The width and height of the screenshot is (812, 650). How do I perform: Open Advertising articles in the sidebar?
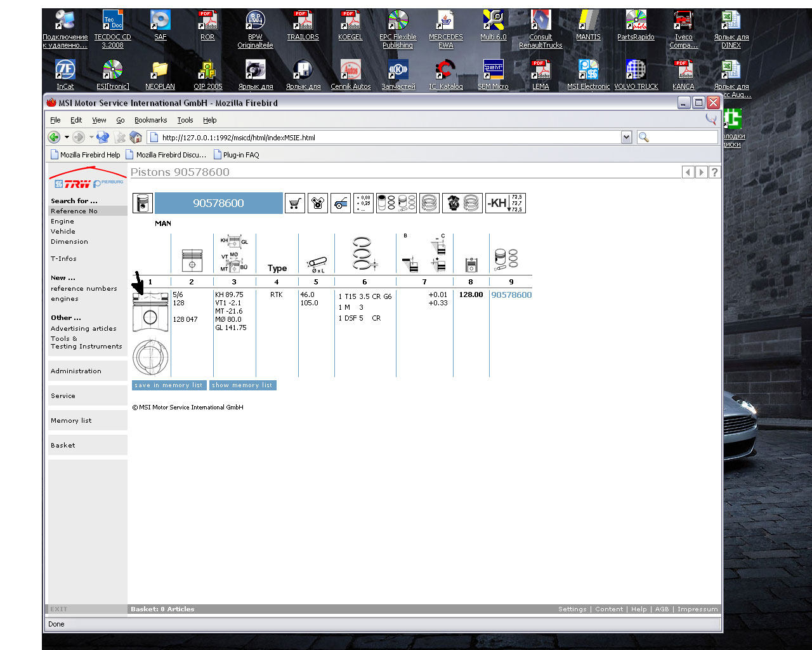pos(83,329)
